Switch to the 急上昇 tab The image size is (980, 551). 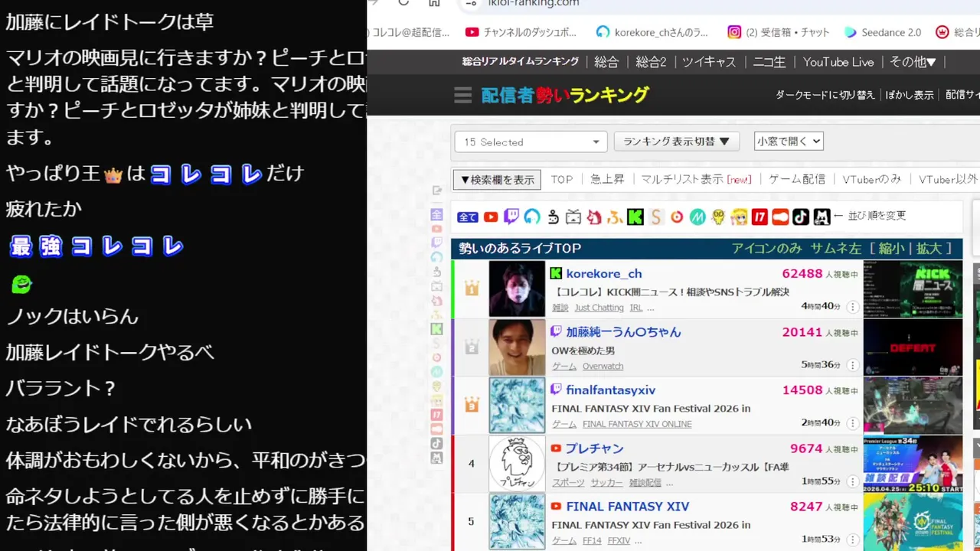[607, 179]
